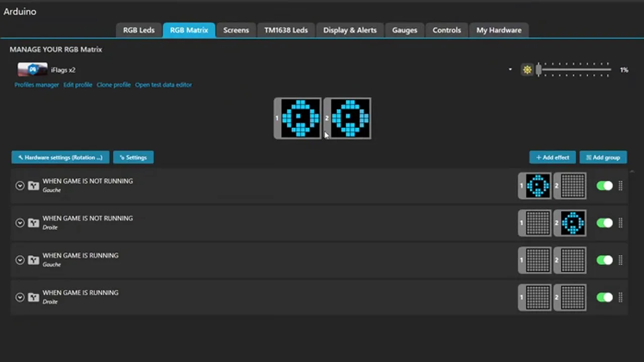Click matrix 2 preview in RUNNING Gauche row
The width and height of the screenshot is (644, 362).
[570, 260]
